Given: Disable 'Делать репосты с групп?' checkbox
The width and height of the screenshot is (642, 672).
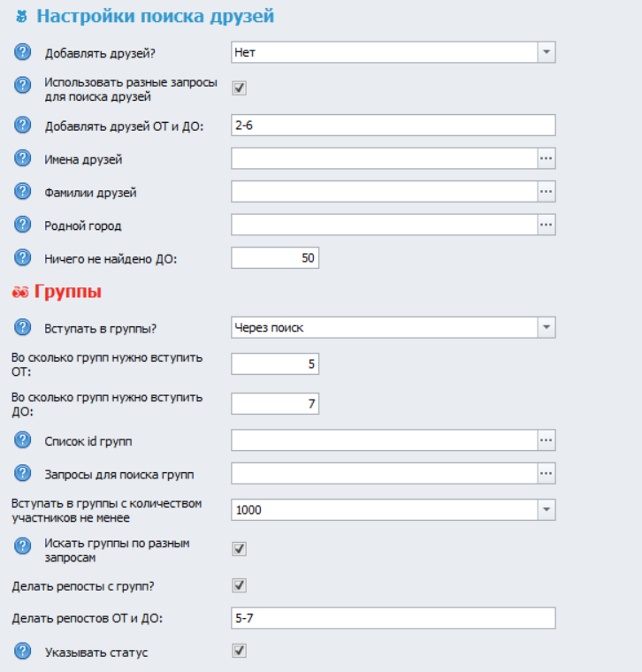Looking at the screenshot, I should click(x=239, y=585).
